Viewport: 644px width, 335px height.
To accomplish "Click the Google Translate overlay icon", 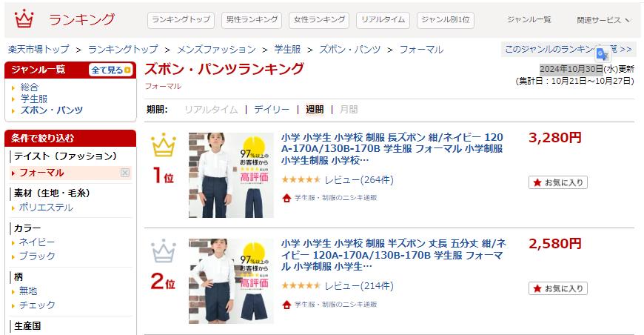I will (603, 54).
